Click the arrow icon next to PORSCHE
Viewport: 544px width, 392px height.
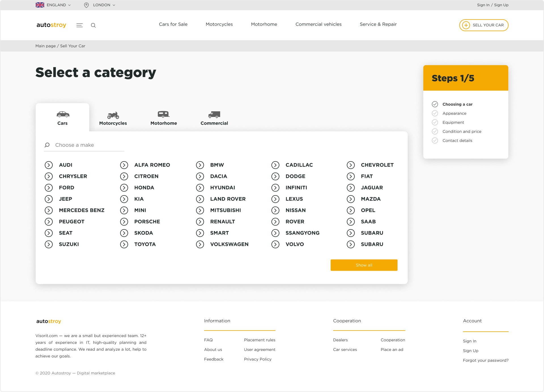coord(124,221)
